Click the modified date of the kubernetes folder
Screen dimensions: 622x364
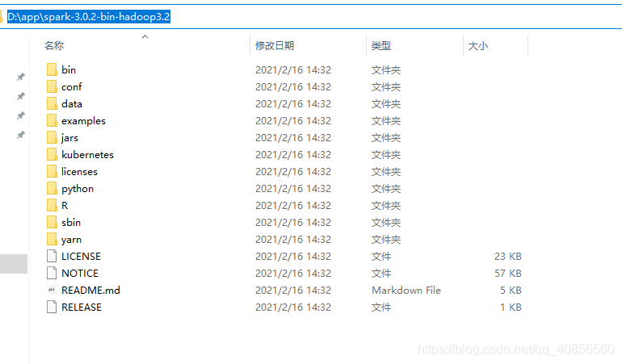293,155
